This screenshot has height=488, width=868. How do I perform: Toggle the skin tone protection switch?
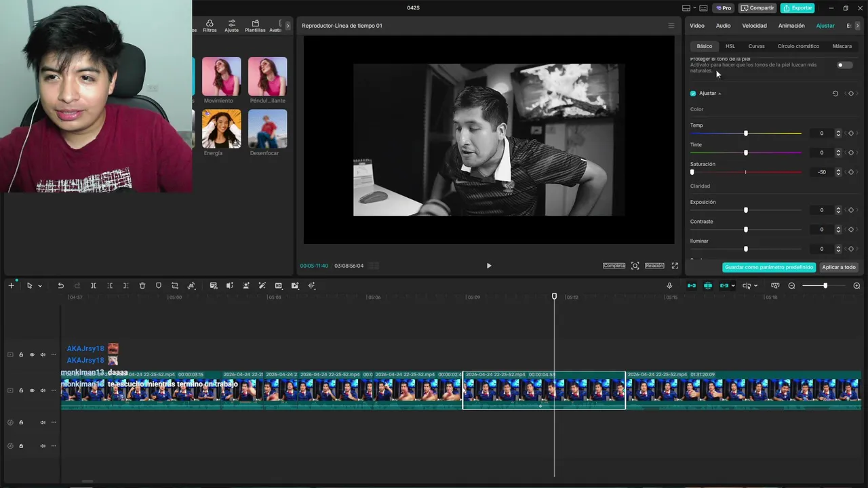pos(844,65)
